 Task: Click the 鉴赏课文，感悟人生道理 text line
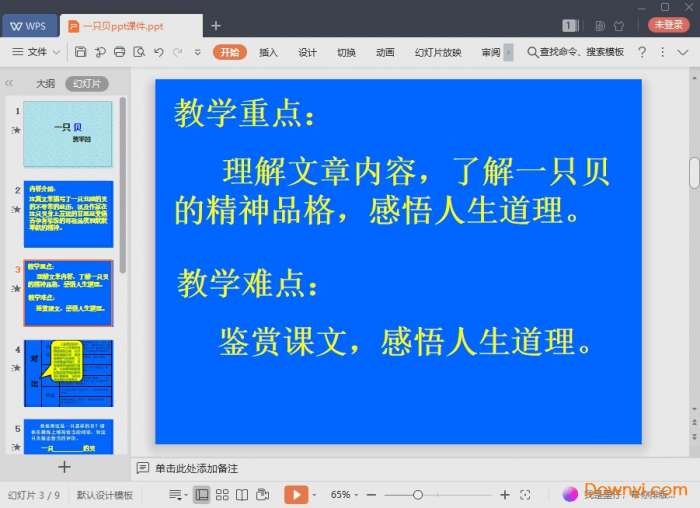tap(404, 341)
